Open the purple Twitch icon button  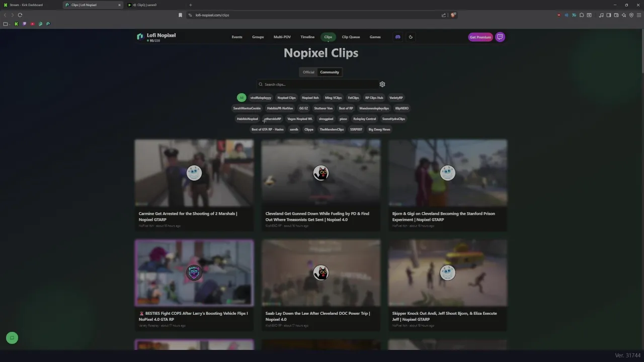point(500,37)
